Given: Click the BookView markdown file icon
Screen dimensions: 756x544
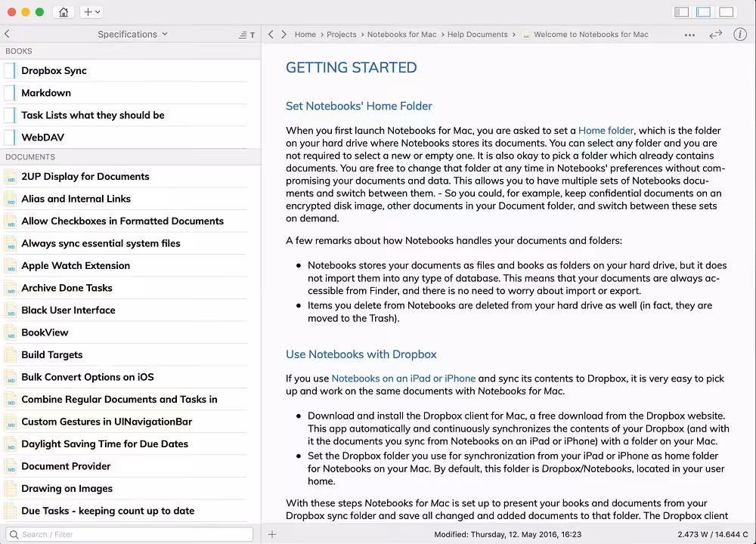Looking at the screenshot, I should point(10,332).
